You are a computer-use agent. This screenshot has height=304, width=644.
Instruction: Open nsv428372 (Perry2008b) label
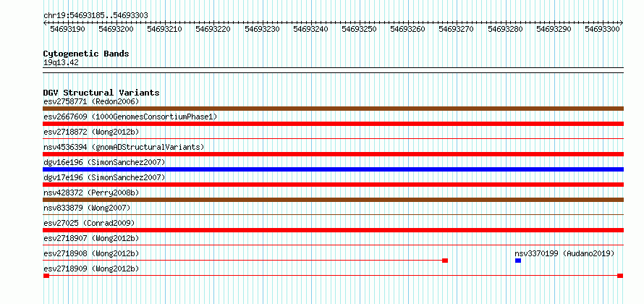(91, 193)
